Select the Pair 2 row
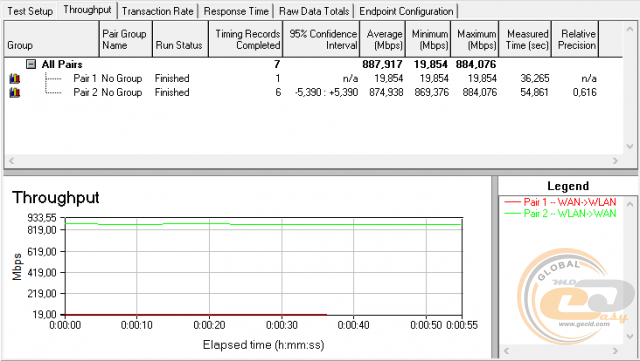640x361 pixels. (313, 92)
